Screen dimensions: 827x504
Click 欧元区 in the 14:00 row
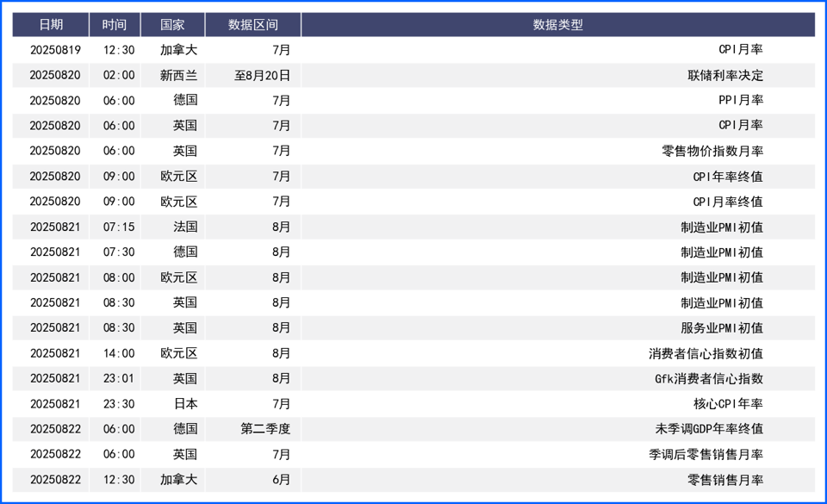(179, 353)
